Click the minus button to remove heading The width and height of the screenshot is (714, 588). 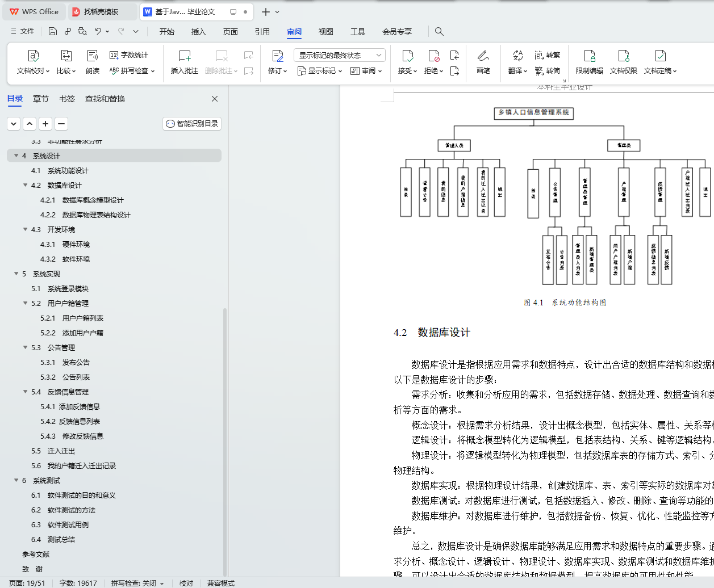61,124
